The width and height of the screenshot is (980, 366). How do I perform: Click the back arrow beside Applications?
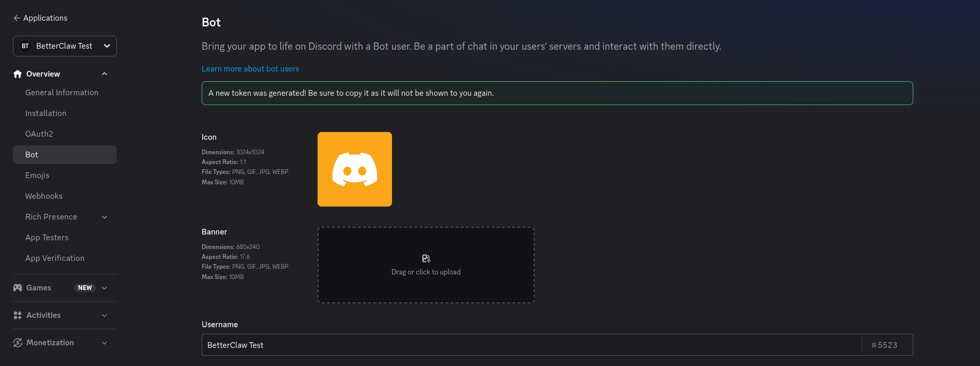(17, 18)
